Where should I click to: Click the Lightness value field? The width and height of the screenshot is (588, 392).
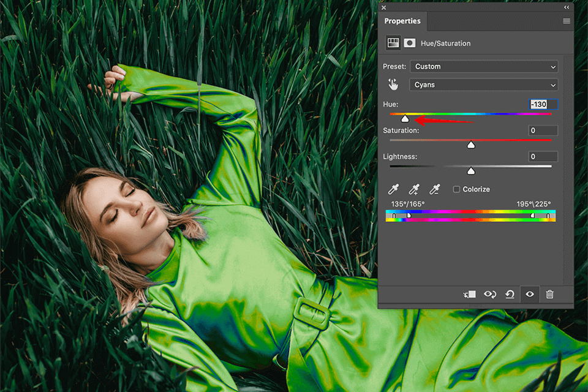tap(543, 156)
